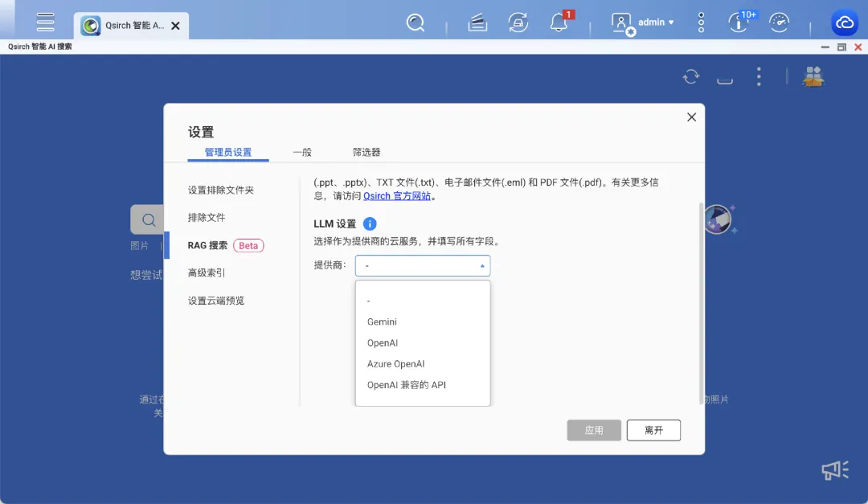This screenshot has width=868, height=504.
Task: Close the settings dialog with X
Action: coord(691,117)
